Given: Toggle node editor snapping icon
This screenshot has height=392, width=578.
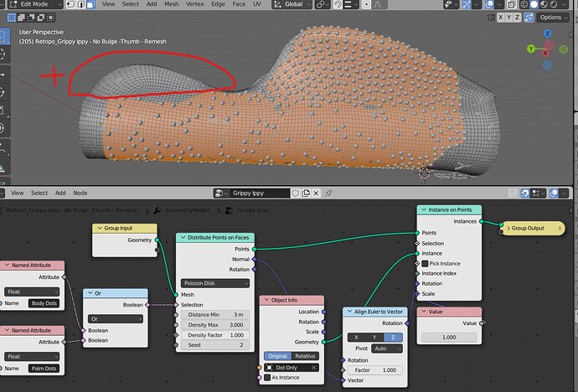Looking at the screenshot, I should pyautogui.click(x=524, y=193).
